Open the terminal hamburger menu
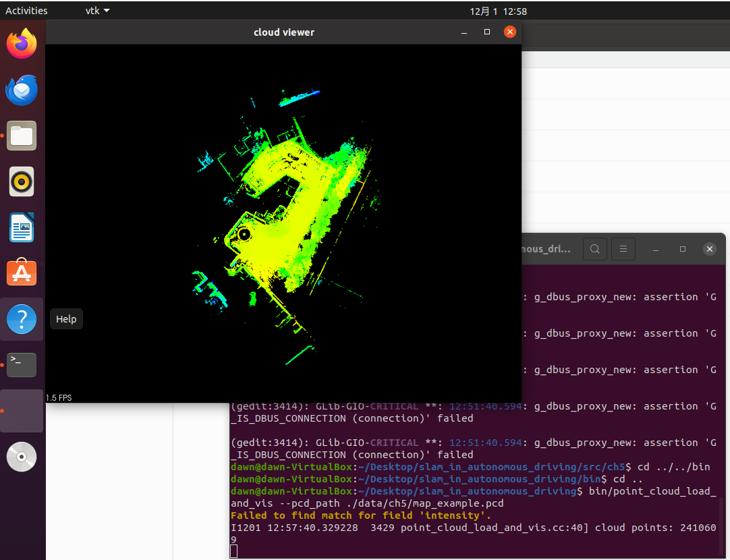730x560 pixels. click(x=623, y=249)
